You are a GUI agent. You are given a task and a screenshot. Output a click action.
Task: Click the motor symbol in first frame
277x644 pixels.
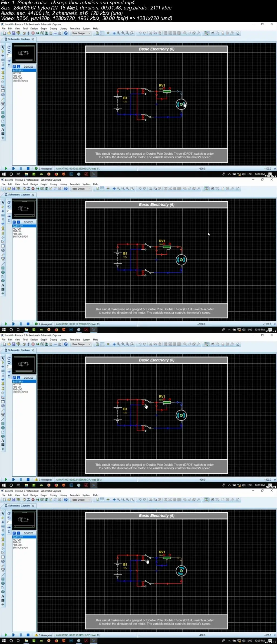tap(181, 104)
